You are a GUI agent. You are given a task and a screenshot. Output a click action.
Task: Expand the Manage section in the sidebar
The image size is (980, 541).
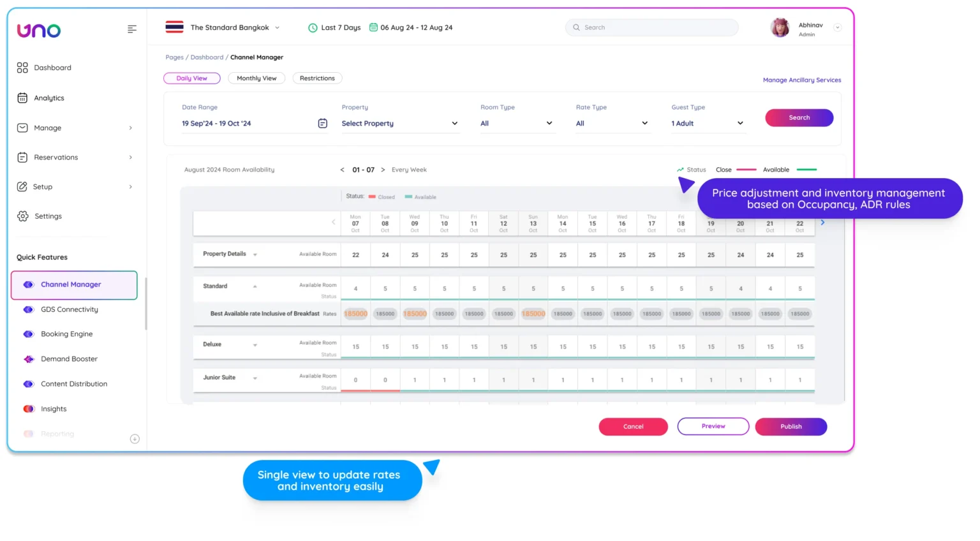(x=131, y=128)
